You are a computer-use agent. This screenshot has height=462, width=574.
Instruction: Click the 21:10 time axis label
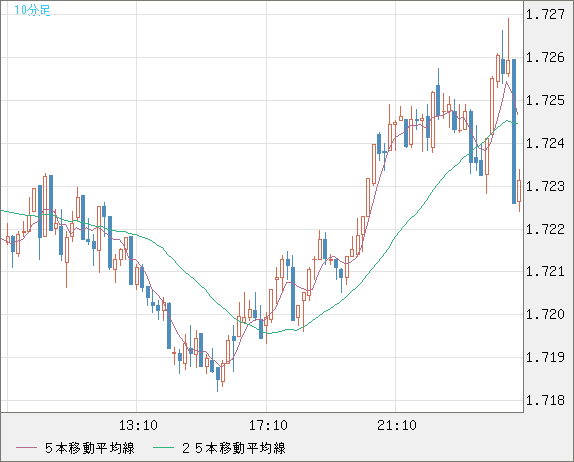(x=397, y=425)
